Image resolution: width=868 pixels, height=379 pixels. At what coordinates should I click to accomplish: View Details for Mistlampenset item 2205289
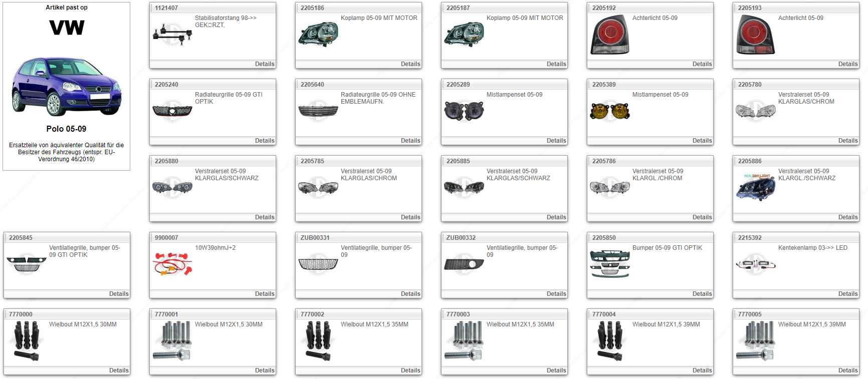(556, 141)
